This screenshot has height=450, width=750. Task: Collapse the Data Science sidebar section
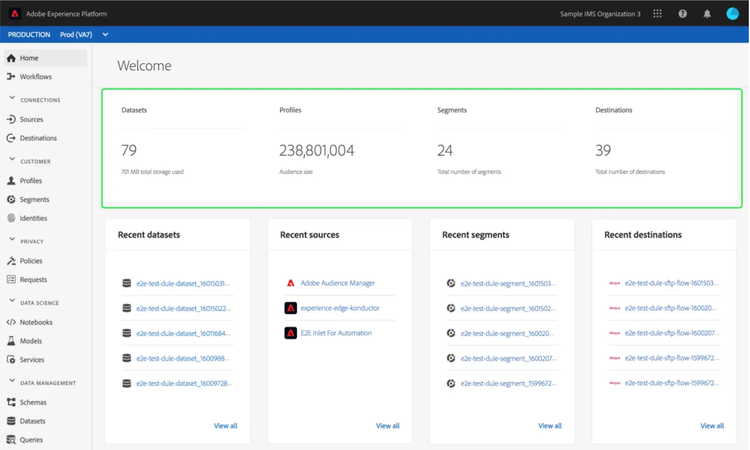(12, 301)
